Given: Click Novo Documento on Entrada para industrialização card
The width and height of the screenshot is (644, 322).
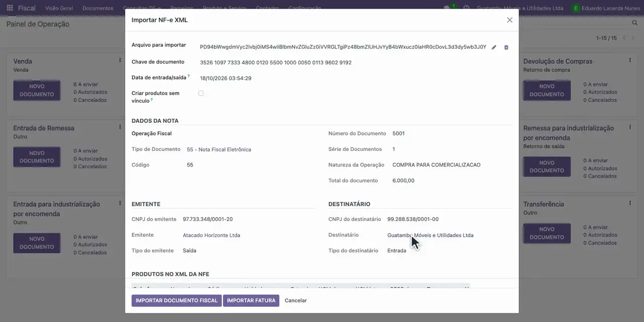Looking at the screenshot, I should [x=37, y=243].
